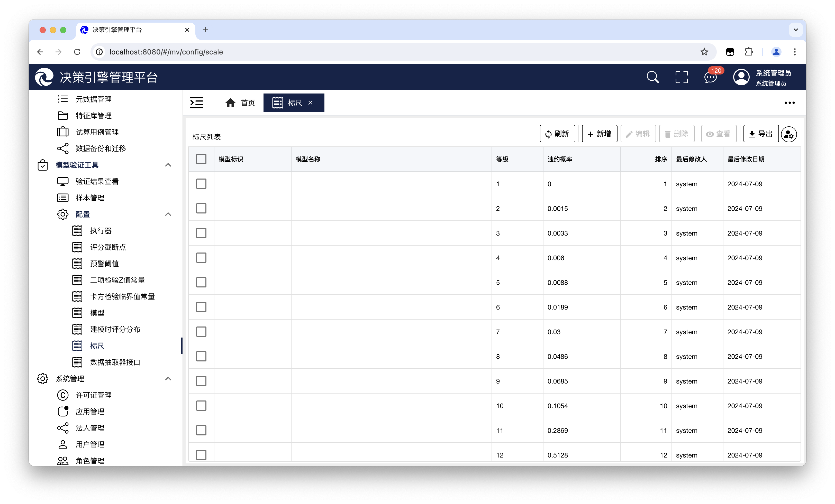The height and width of the screenshot is (504, 835).
Task: Bookmark this page with the star icon
Action: coord(704,52)
